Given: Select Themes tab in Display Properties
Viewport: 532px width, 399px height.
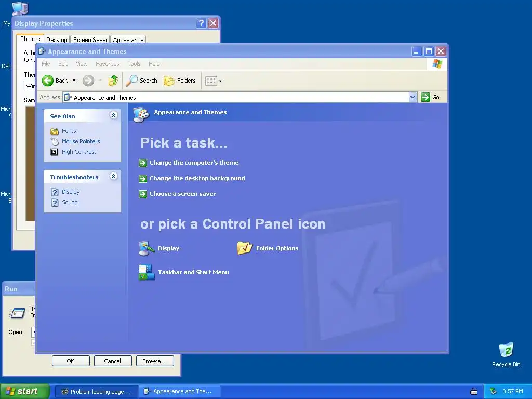Looking at the screenshot, I should 30,39.
